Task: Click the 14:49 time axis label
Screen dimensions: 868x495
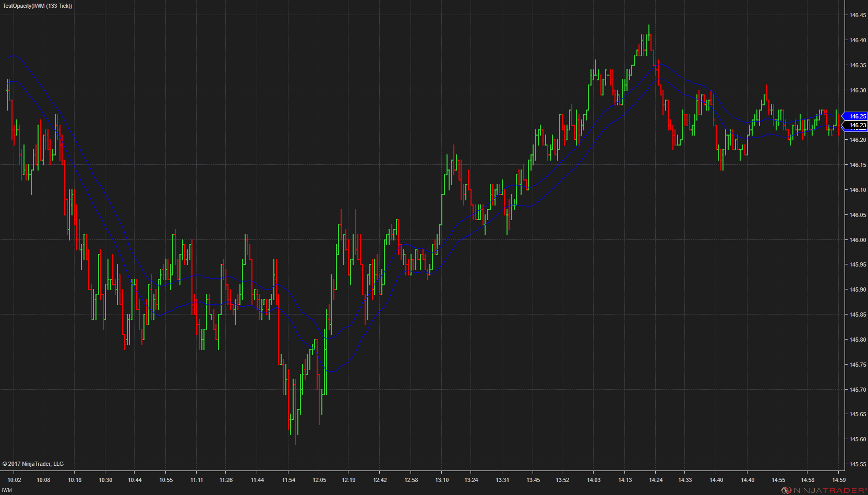Action: tap(748, 480)
